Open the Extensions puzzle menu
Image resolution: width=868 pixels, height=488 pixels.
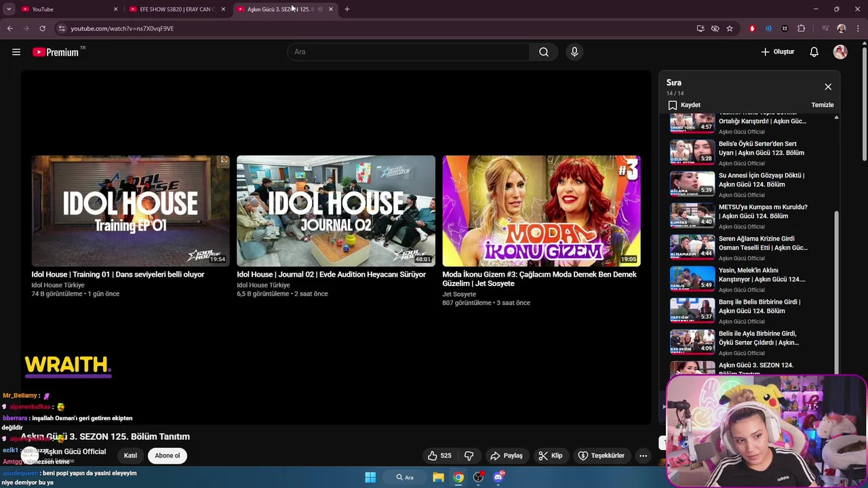[x=802, y=28]
